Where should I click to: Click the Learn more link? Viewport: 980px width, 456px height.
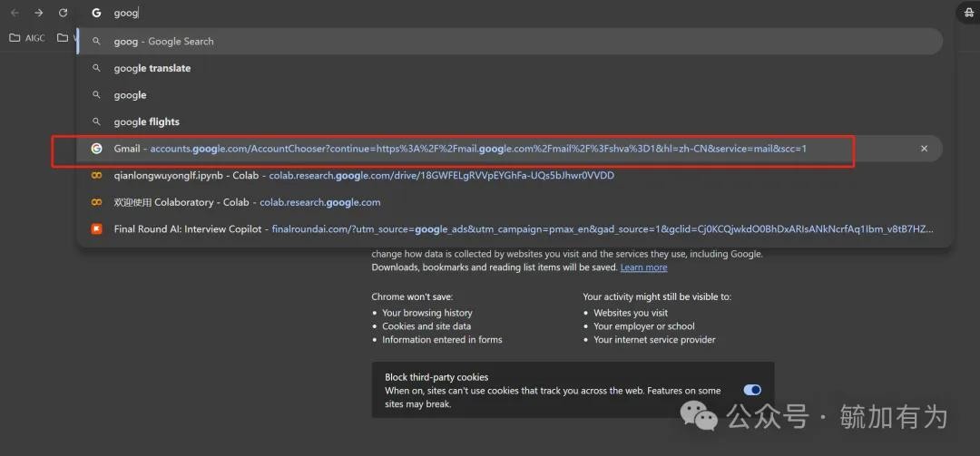(643, 267)
